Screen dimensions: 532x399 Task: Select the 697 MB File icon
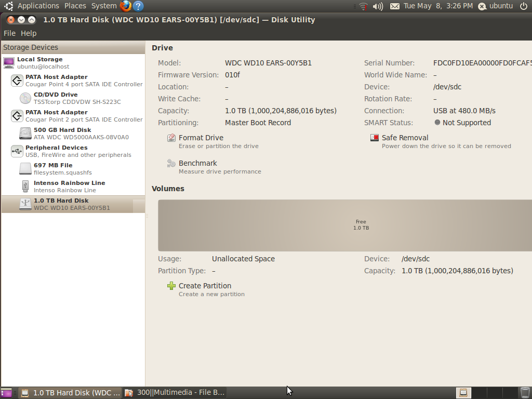coord(25,169)
